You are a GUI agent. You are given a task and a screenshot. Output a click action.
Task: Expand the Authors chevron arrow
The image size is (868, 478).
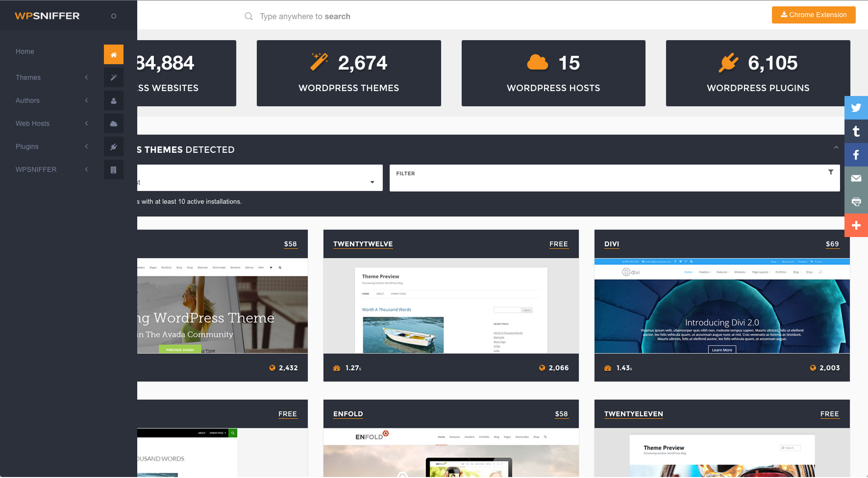pos(87,100)
